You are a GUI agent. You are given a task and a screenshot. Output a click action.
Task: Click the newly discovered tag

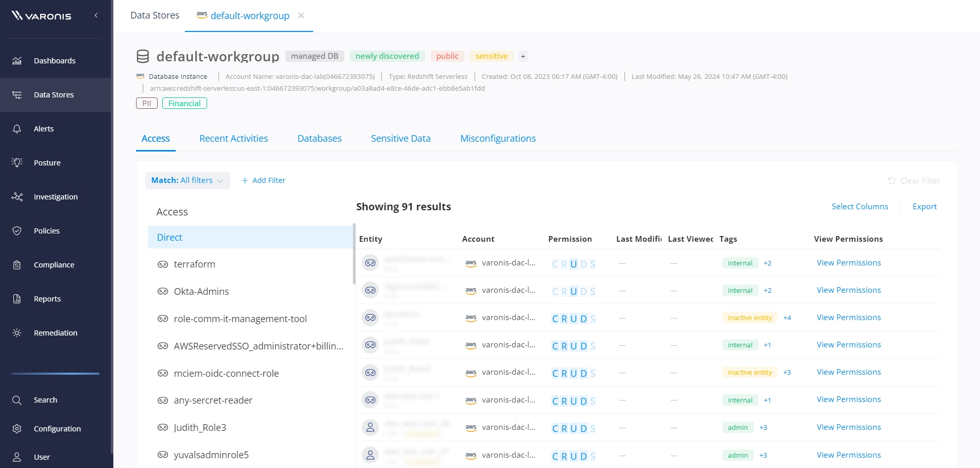click(387, 56)
